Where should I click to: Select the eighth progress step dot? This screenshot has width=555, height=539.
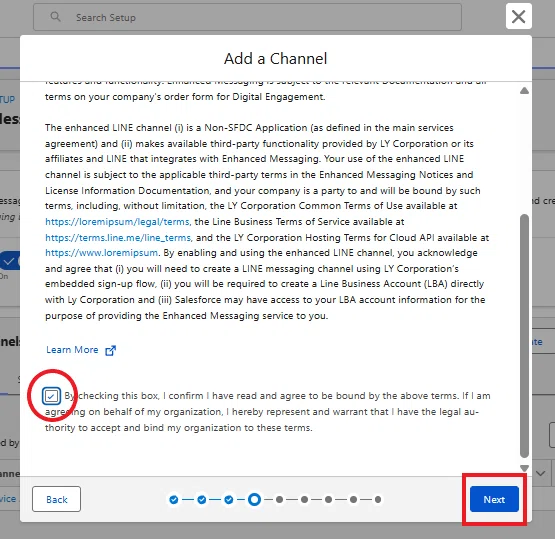[353, 499]
